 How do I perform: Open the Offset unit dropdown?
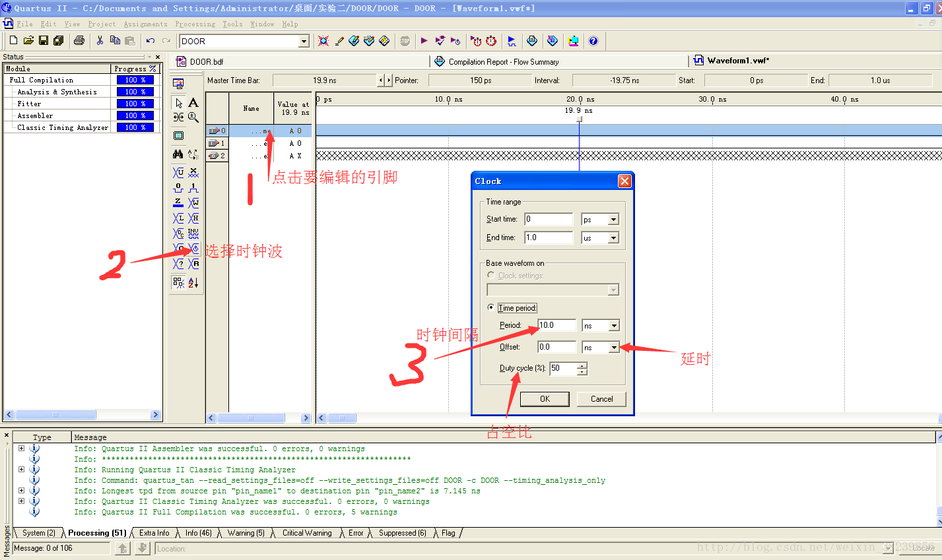point(614,348)
